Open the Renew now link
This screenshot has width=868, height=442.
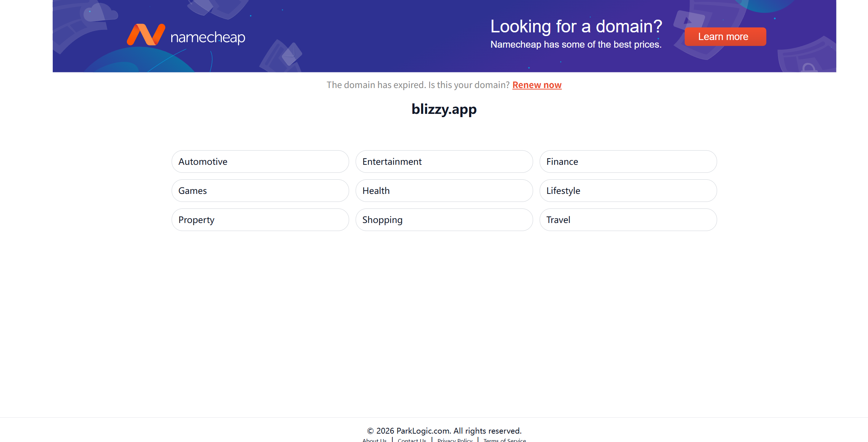click(537, 85)
